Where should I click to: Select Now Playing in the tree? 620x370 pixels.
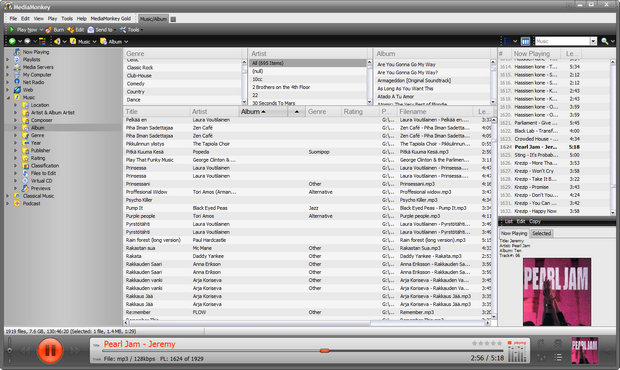tap(36, 52)
